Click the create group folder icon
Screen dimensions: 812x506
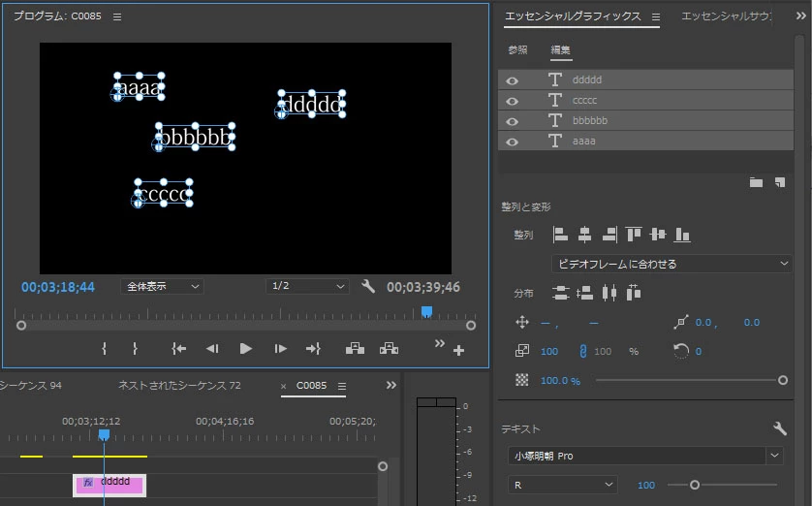(756, 182)
